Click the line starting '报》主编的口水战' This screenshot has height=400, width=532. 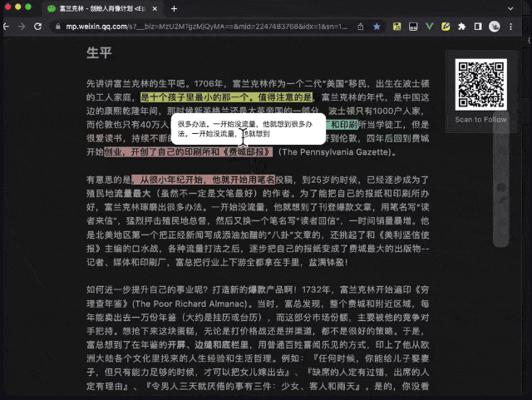coord(258,248)
